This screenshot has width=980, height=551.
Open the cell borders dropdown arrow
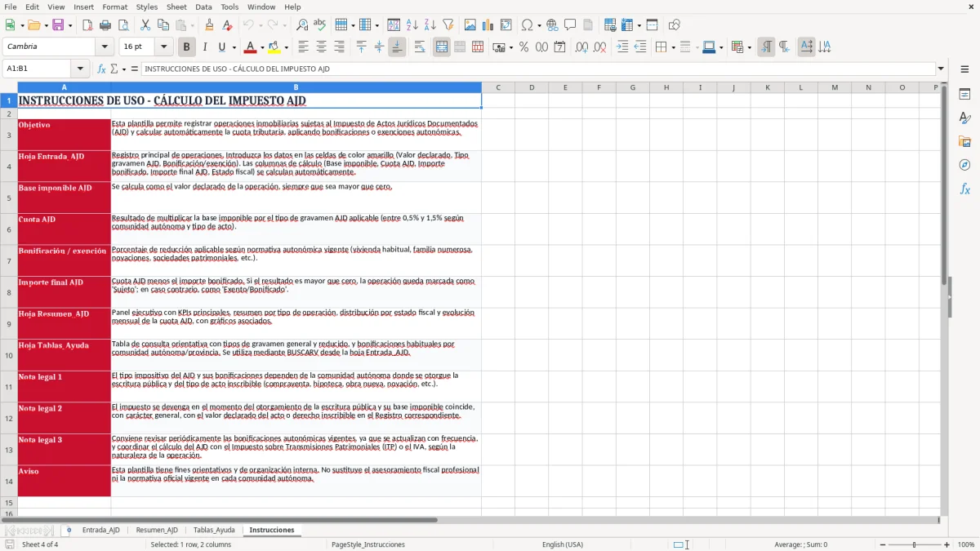click(x=673, y=47)
